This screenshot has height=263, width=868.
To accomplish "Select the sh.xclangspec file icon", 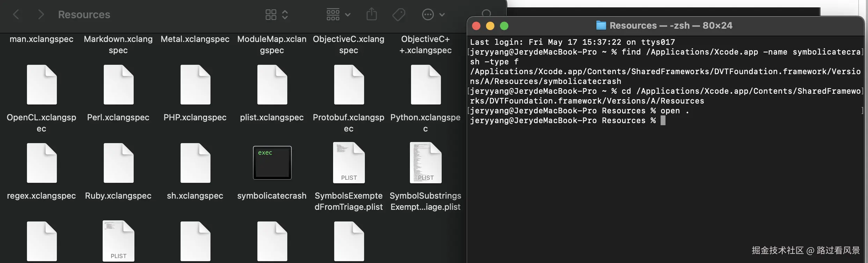I will (x=195, y=163).
